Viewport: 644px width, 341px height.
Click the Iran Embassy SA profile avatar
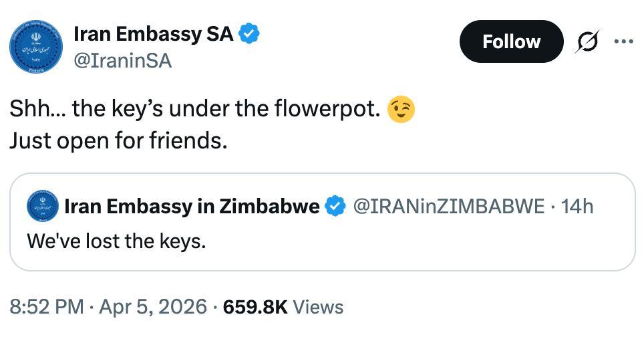(x=35, y=47)
